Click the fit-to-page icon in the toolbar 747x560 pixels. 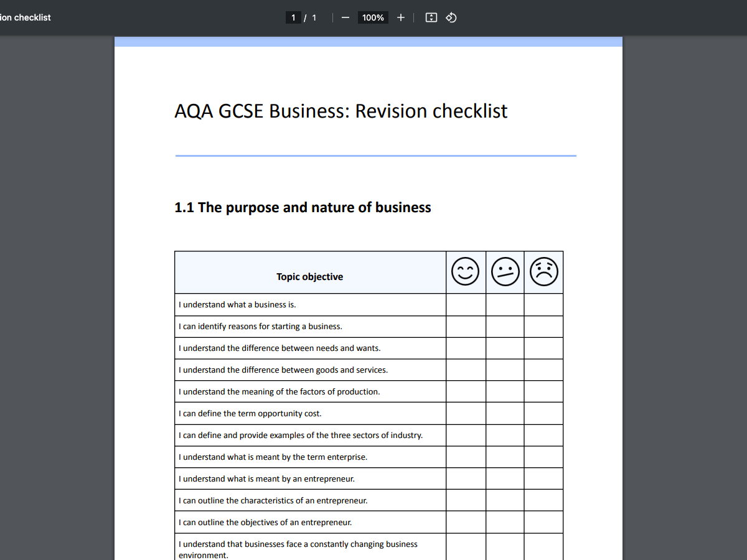pos(431,17)
